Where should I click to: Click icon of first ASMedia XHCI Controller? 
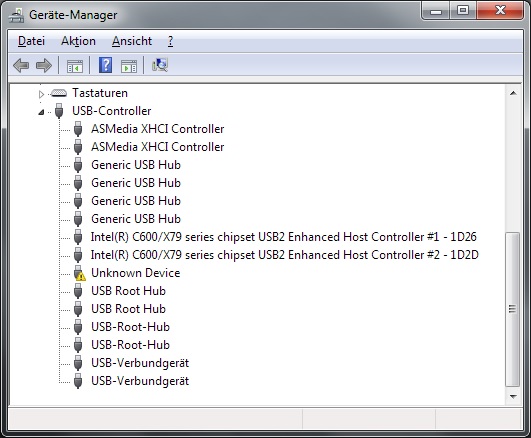click(x=78, y=129)
